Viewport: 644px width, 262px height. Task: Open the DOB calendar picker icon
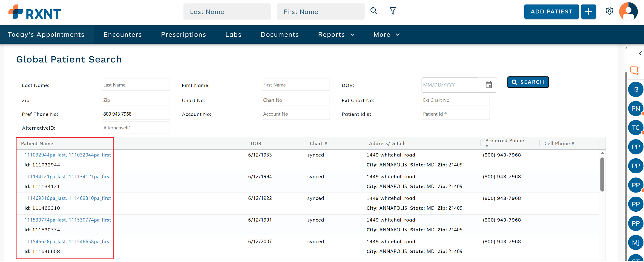coord(488,85)
